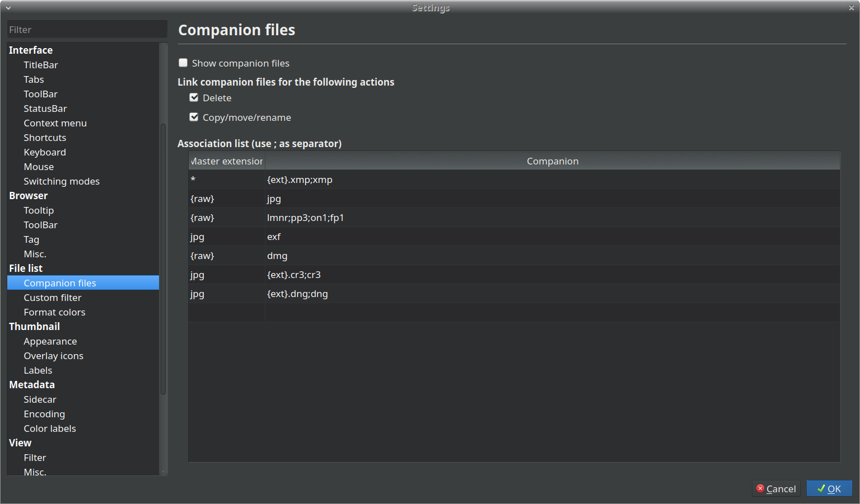Screen dimensions: 860x504
Task: Click the Master extension column header
Action: coord(227,161)
